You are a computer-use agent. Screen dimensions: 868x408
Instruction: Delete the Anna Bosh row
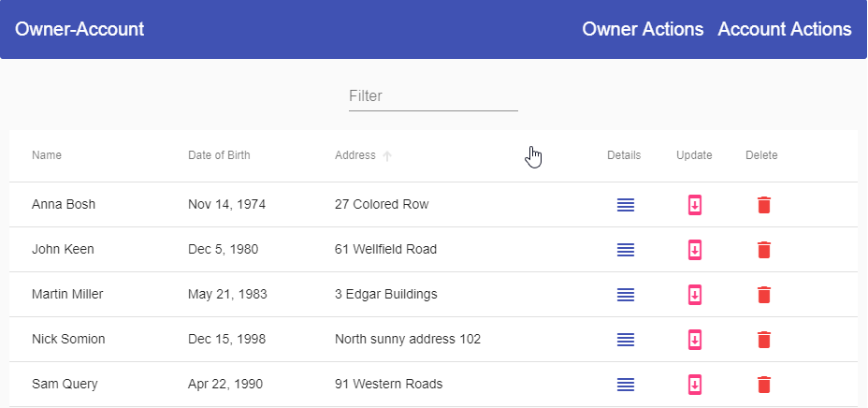click(763, 205)
